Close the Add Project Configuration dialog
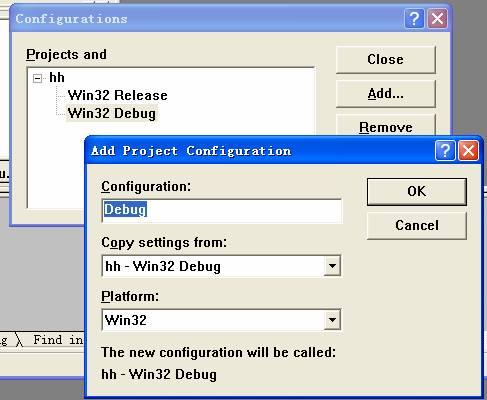The width and height of the screenshot is (487, 400). (468, 151)
